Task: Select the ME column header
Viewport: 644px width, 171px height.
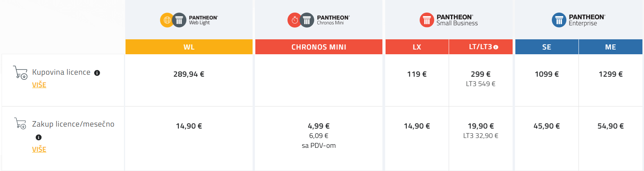Action: (610, 47)
